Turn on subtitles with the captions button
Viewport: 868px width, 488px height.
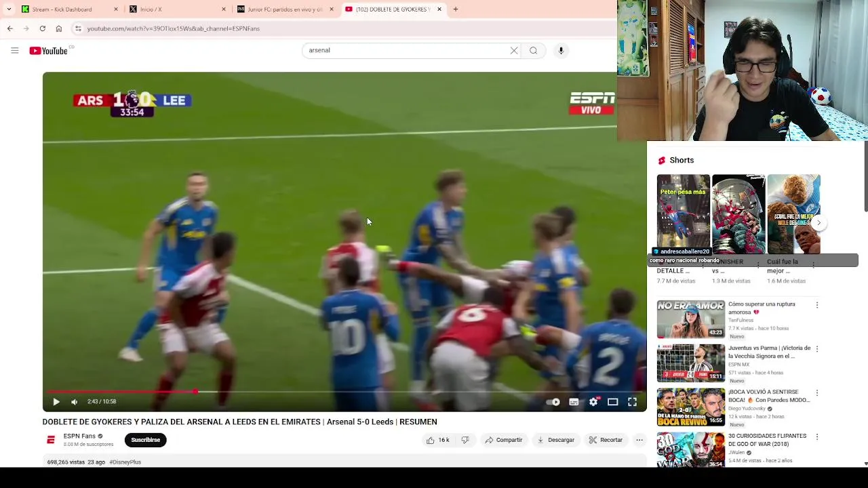pos(574,402)
